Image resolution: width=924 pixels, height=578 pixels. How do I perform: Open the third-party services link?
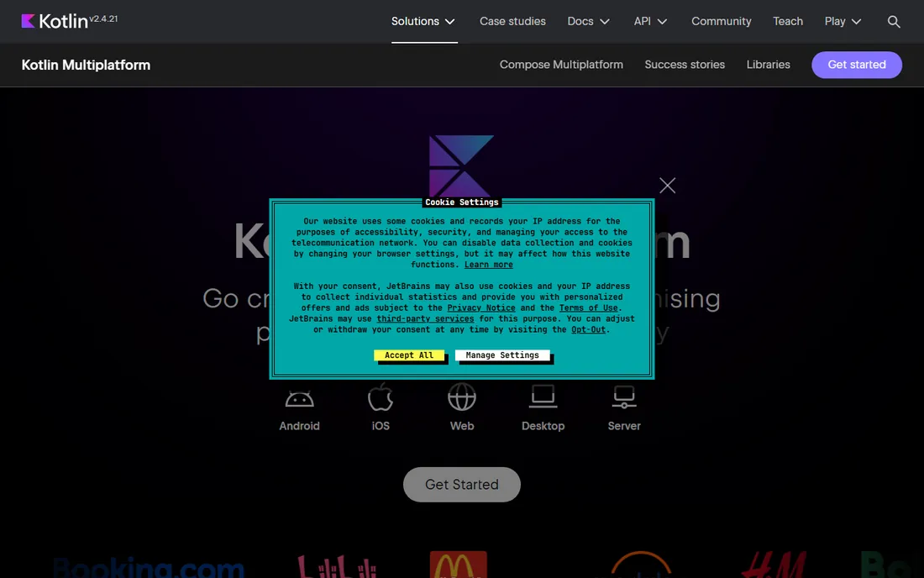pyautogui.click(x=425, y=318)
